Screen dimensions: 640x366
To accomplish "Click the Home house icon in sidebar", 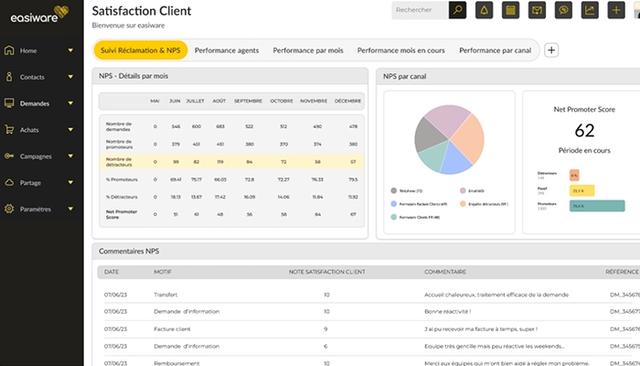I will (x=9, y=50).
